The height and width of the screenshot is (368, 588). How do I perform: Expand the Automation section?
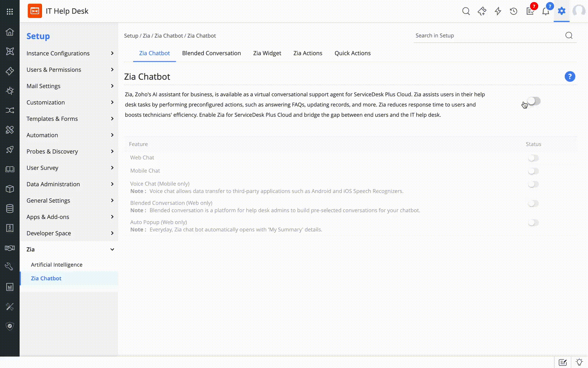coord(69,135)
